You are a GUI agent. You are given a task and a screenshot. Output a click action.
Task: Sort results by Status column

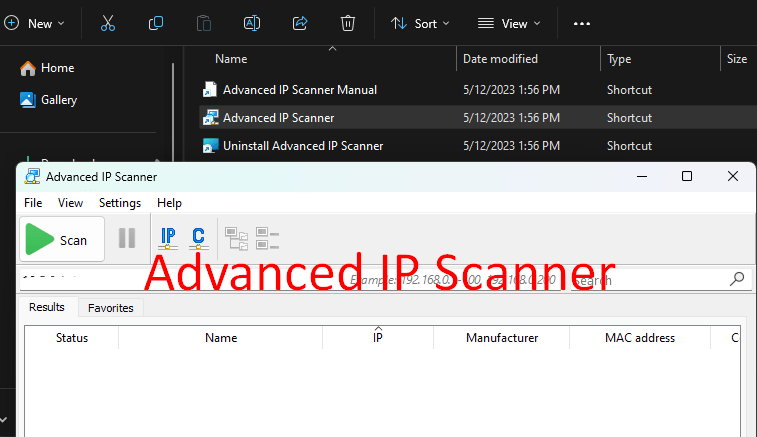pos(72,338)
